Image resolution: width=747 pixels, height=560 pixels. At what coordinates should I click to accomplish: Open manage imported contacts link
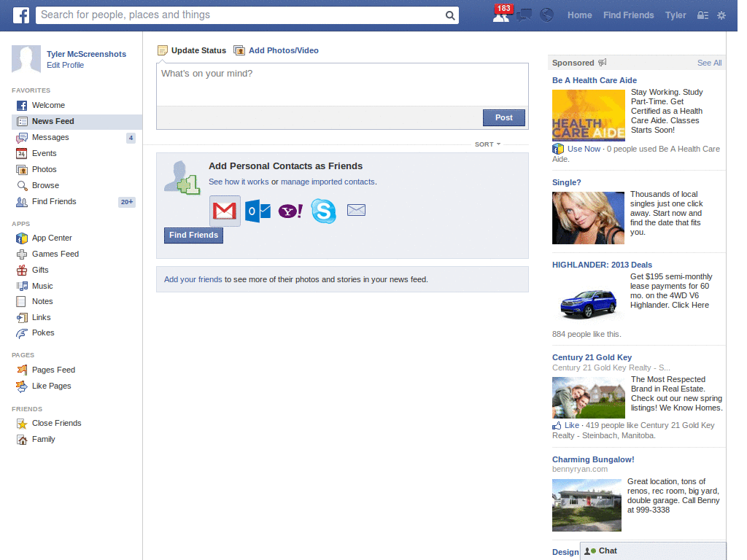click(x=328, y=182)
